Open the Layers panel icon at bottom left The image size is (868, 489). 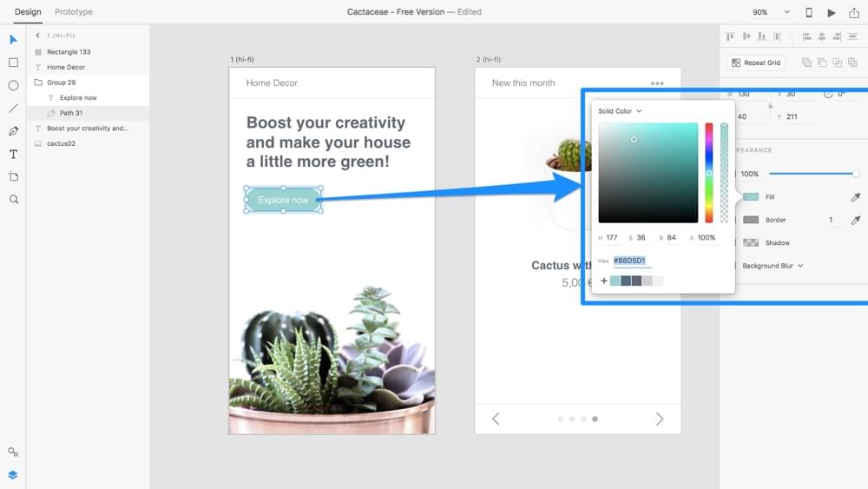pyautogui.click(x=13, y=475)
